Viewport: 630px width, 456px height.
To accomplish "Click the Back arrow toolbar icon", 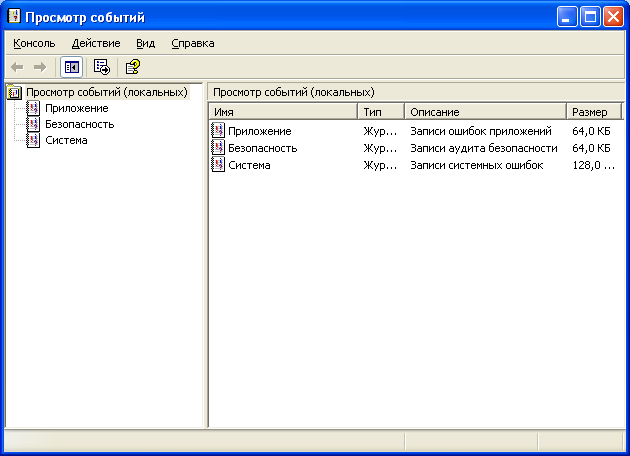I will [17, 67].
